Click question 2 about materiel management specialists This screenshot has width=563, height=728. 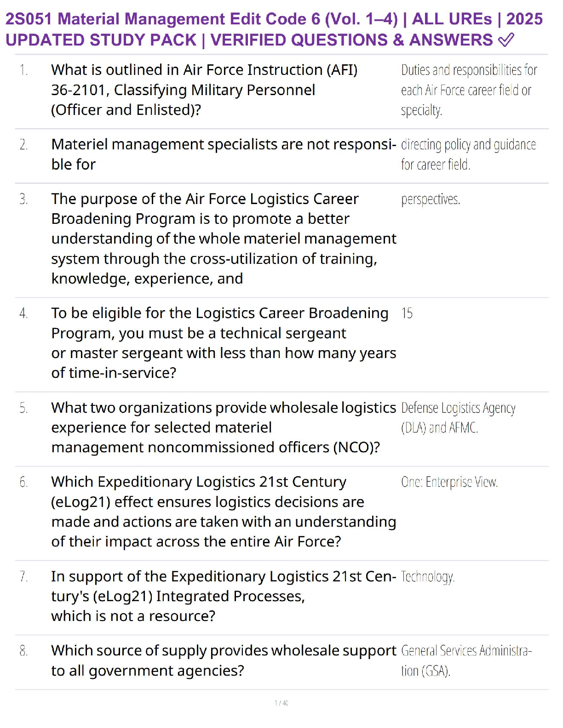point(224,154)
